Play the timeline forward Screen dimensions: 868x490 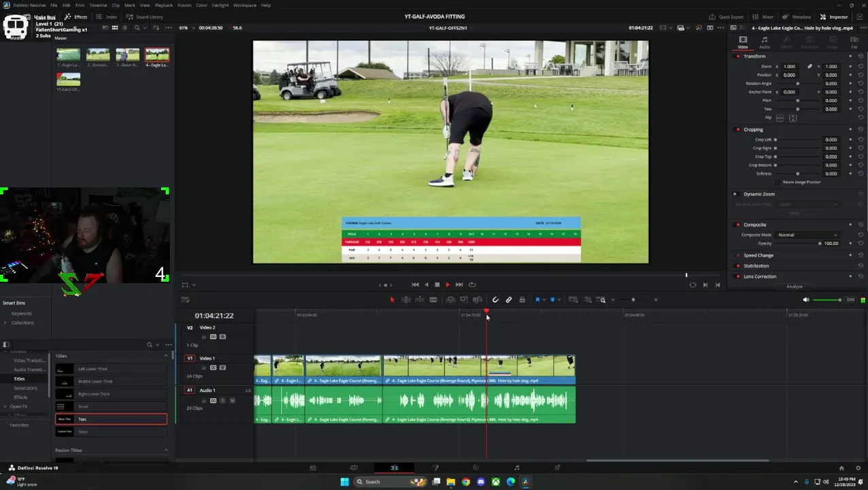point(448,284)
